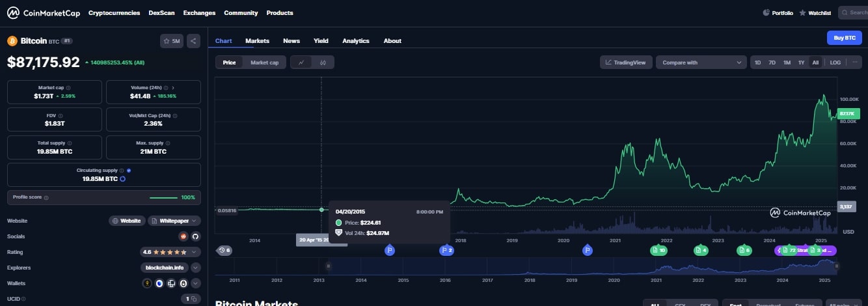868x306 pixels.
Task: Add Bitcoin to watchlist via 5M star button
Action: coord(172,41)
